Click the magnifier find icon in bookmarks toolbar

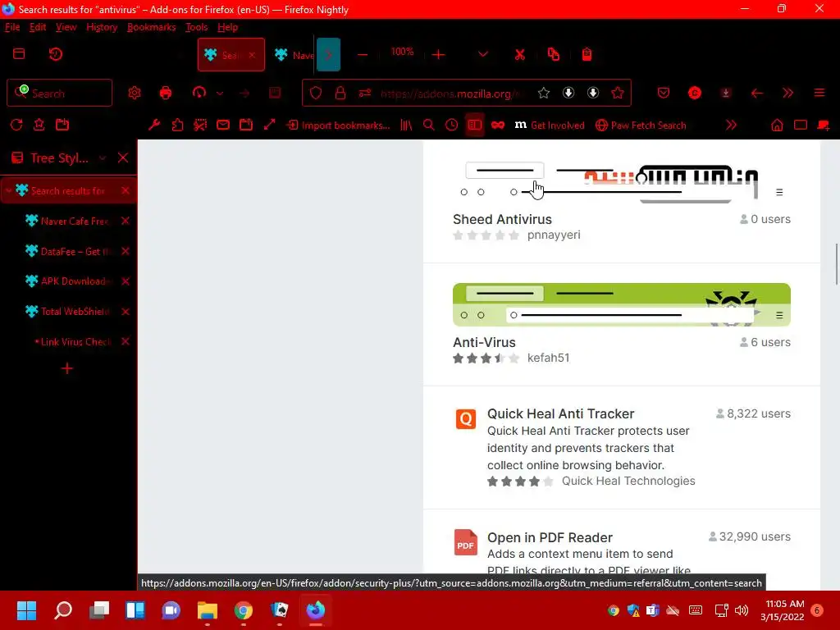tap(428, 125)
